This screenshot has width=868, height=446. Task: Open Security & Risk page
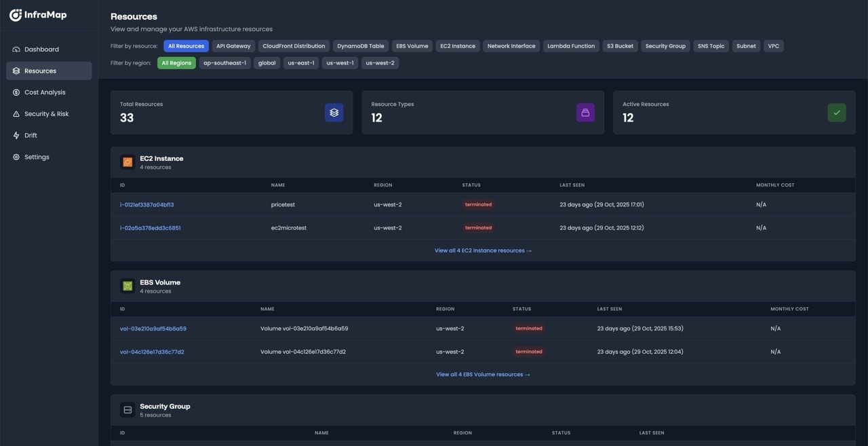point(49,114)
